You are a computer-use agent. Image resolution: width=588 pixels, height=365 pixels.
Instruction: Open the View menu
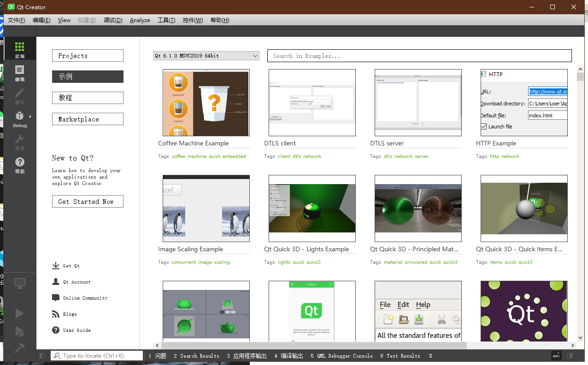pos(64,20)
